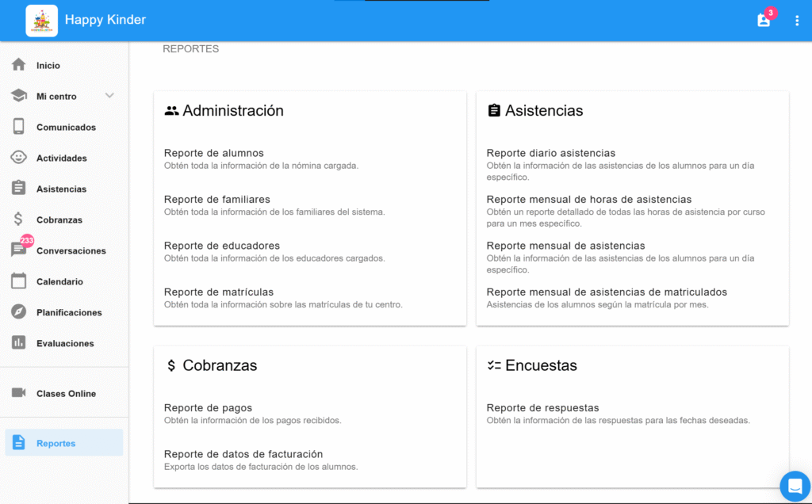The image size is (812, 504).
Task: Open the chat support floating button
Action: [795, 486]
